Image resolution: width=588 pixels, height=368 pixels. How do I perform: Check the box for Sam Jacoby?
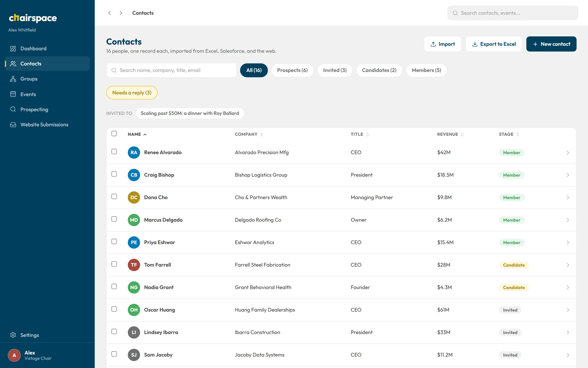114,354
